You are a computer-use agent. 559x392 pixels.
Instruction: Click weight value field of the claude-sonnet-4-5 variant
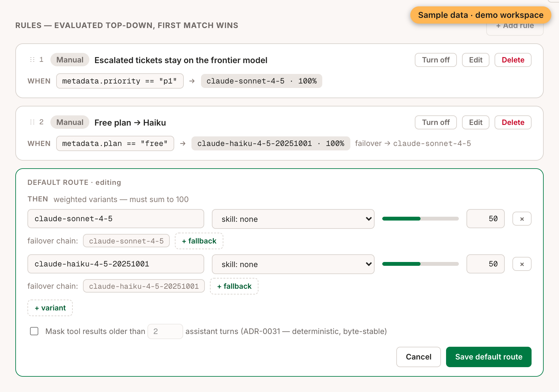[485, 219]
